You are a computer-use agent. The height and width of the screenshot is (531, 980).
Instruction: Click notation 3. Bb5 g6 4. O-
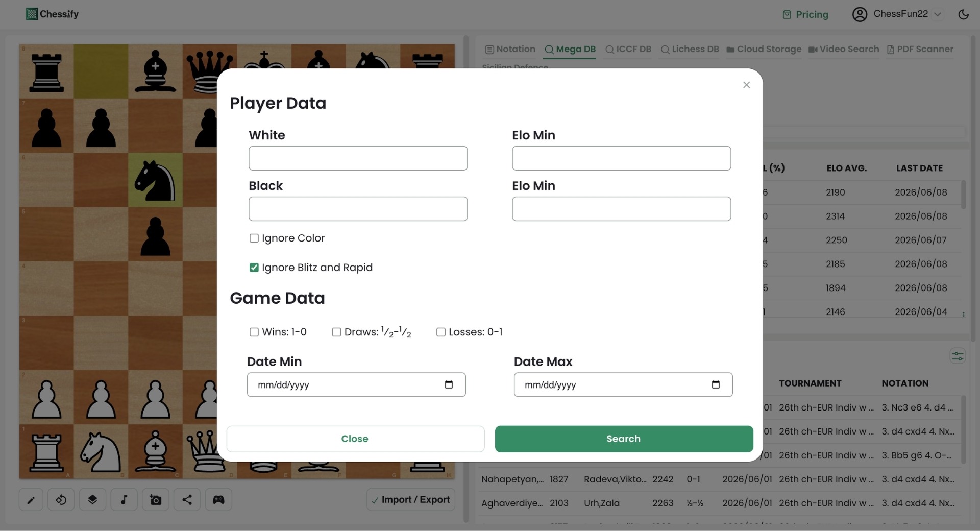coord(917,455)
